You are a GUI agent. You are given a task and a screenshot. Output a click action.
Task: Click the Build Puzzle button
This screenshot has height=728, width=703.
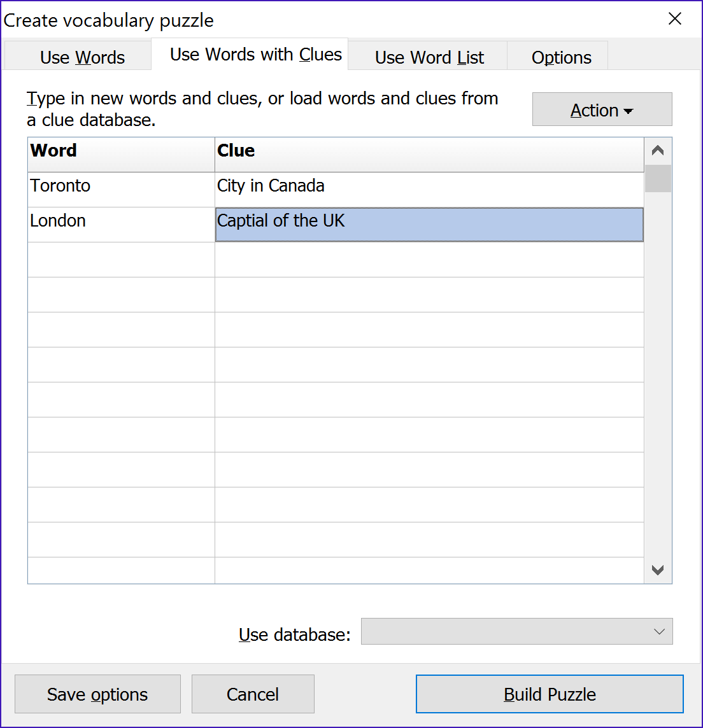tap(549, 694)
